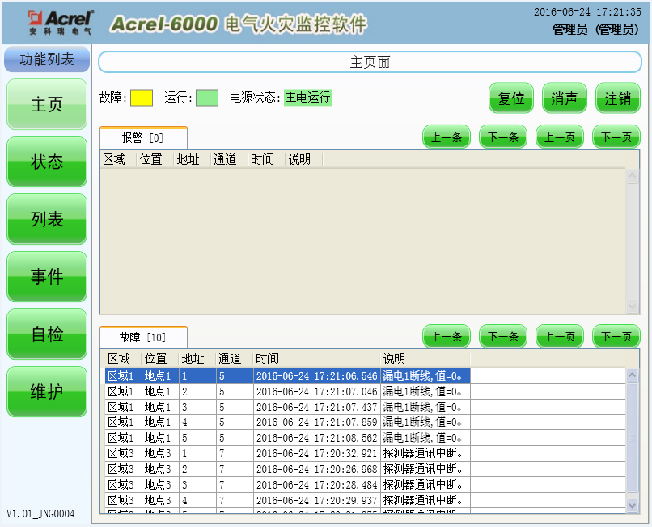652x527 pixels.
Task: Click 下一条 in the fault panel
Action: point(502,336)
